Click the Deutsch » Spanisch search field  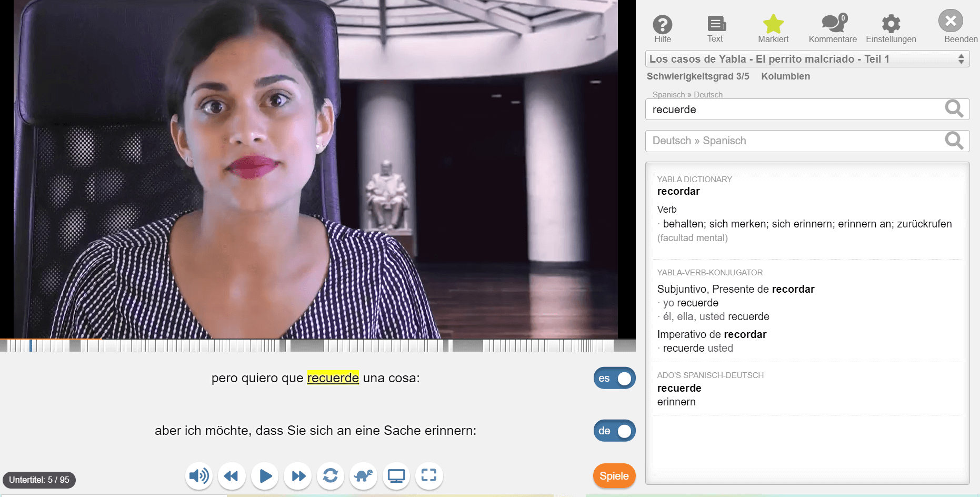pos(795,141)
